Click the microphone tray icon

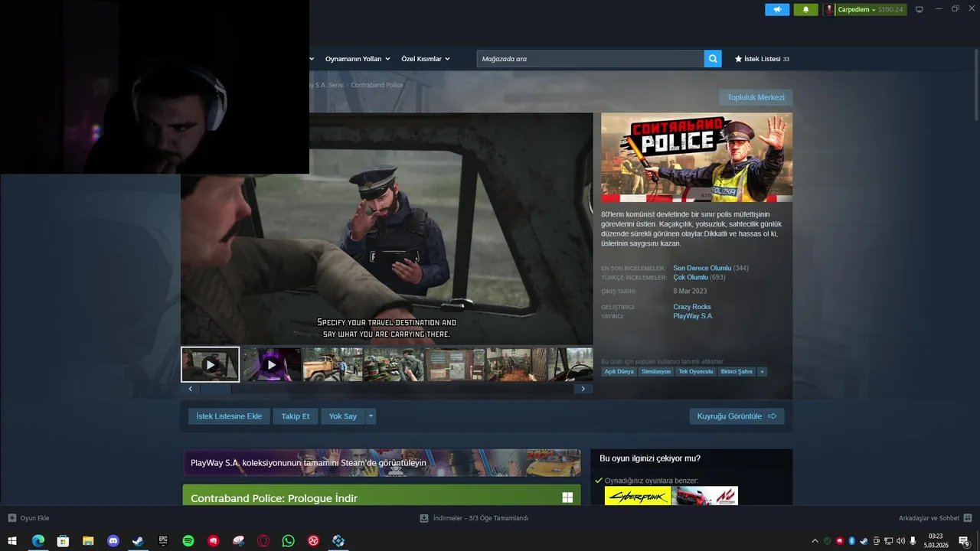click(913, 541)
